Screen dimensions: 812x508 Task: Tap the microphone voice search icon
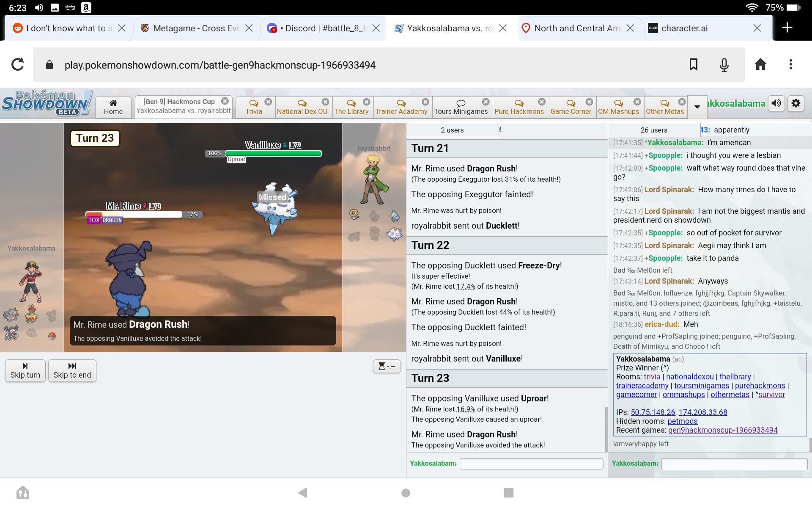(x=724, y=65)
